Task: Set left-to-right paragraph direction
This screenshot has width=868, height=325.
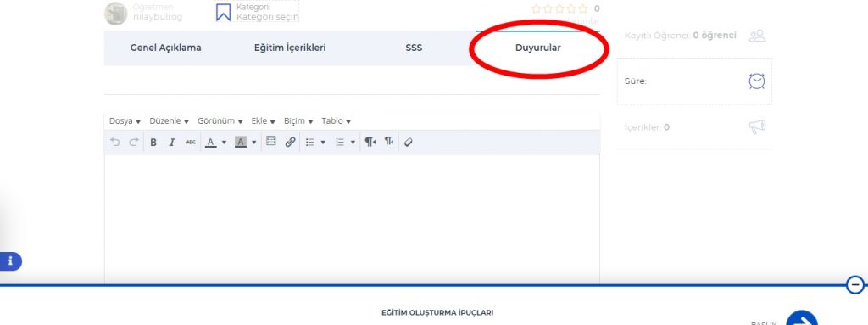Action: pyautogui.click(x=370, y=142)
